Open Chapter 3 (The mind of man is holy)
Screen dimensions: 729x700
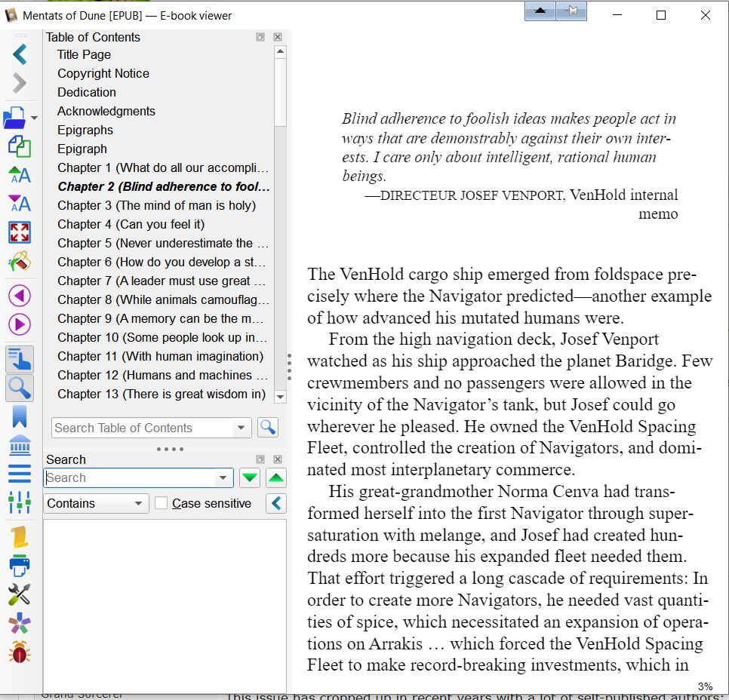coord(157,205)
